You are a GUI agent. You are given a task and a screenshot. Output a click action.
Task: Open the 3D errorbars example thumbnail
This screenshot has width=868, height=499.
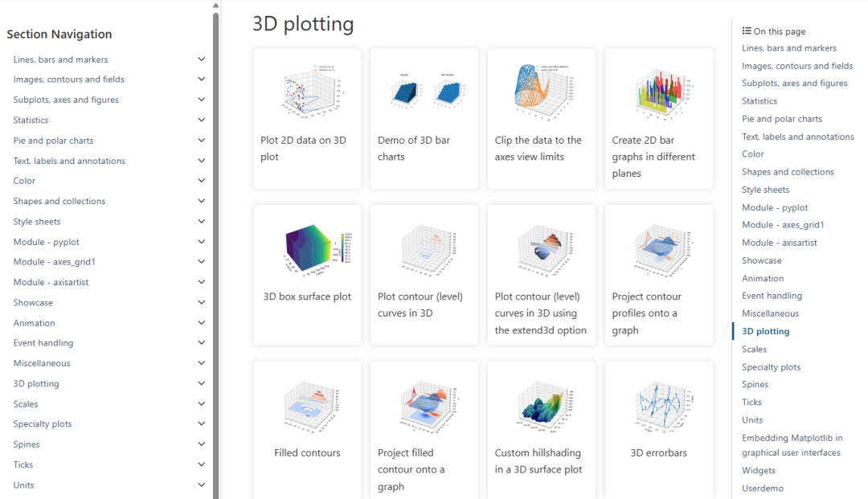click(663, 407)
